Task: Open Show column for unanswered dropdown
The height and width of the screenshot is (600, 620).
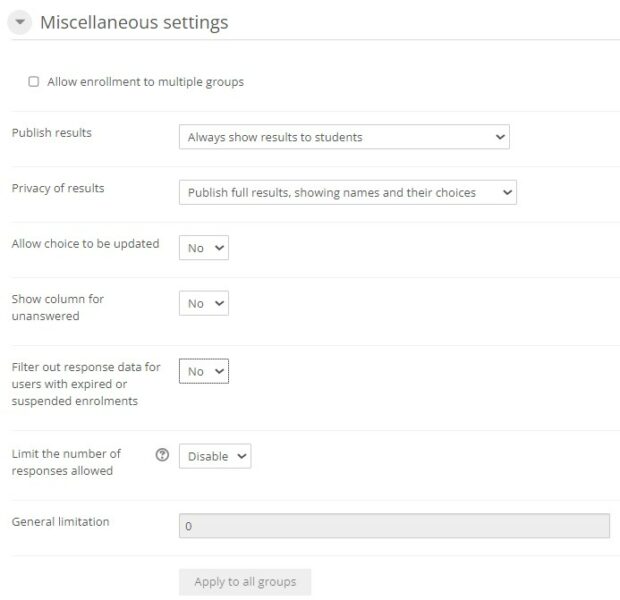Action: tap(203, 303)
